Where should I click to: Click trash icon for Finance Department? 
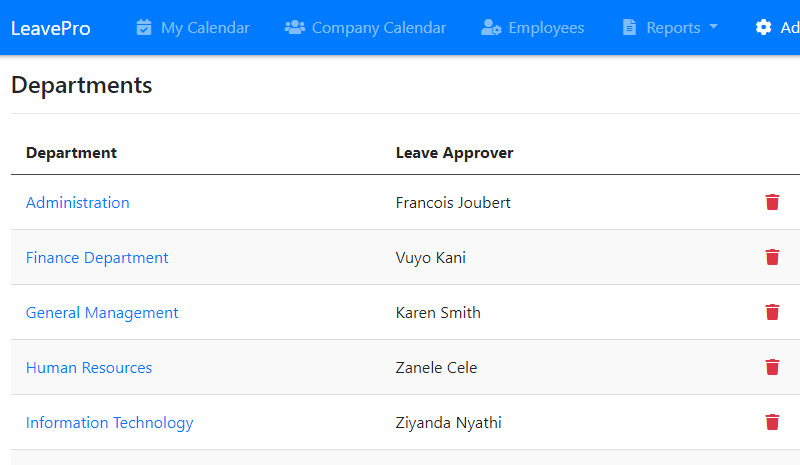point(772,257)
